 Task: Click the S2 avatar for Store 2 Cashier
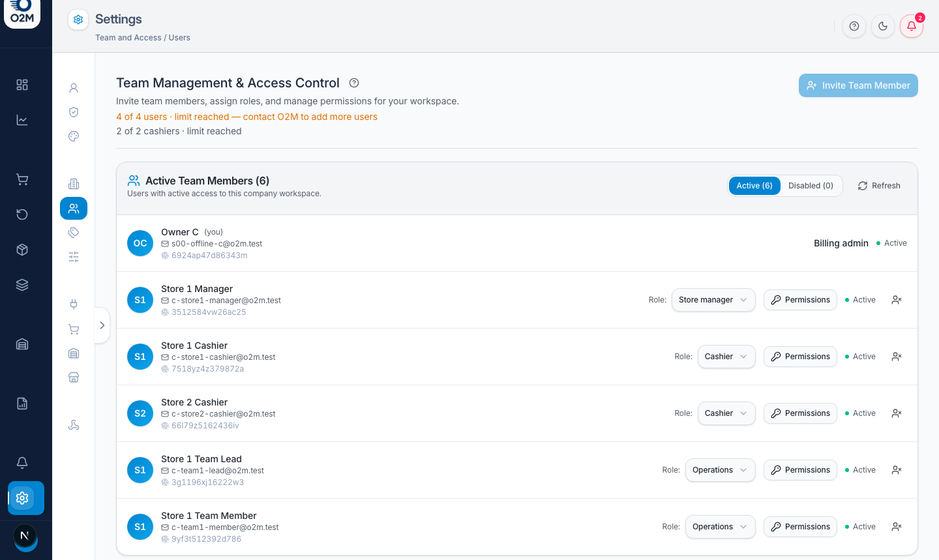(140, 413)
